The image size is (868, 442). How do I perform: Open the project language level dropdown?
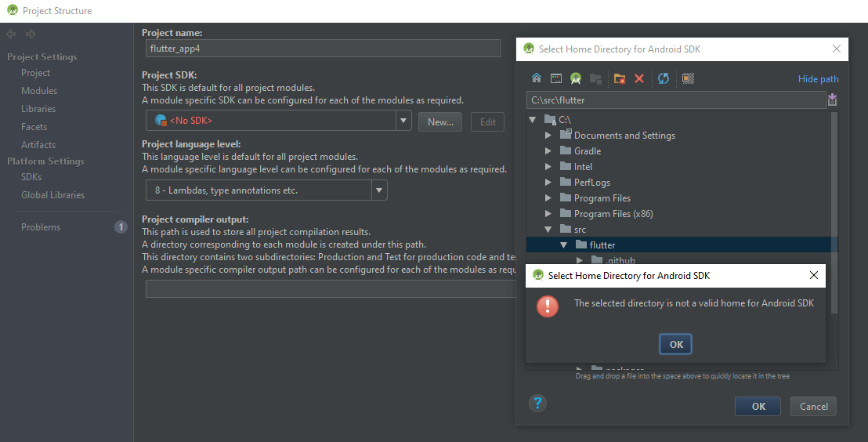pyautogui.click(x=379, y=190)
